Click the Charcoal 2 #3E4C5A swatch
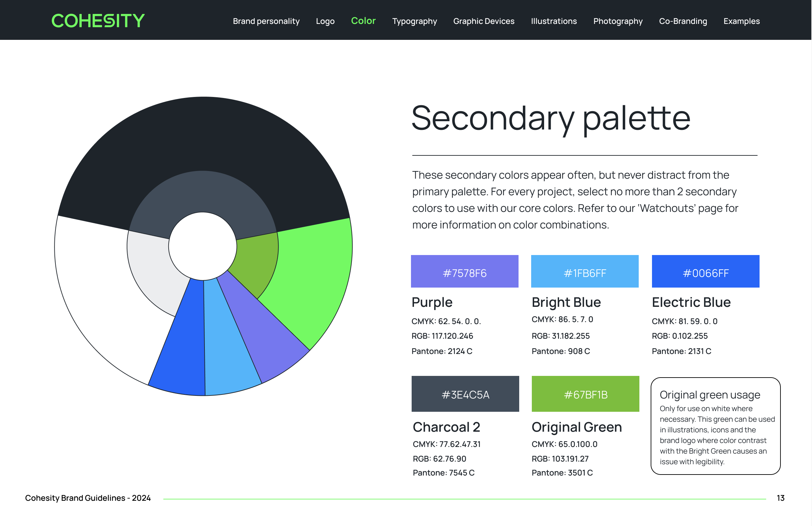812x526 pixels. (465, 394)
